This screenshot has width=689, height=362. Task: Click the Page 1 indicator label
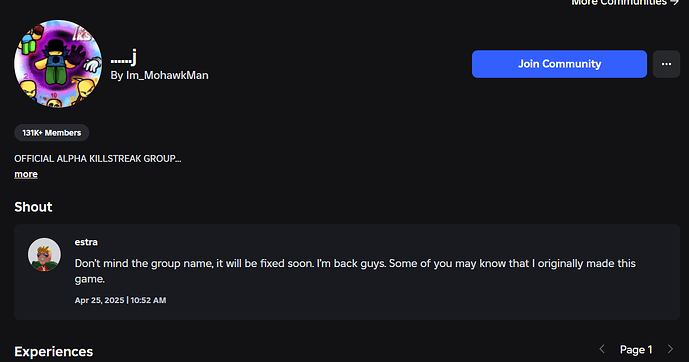point(636,350)
